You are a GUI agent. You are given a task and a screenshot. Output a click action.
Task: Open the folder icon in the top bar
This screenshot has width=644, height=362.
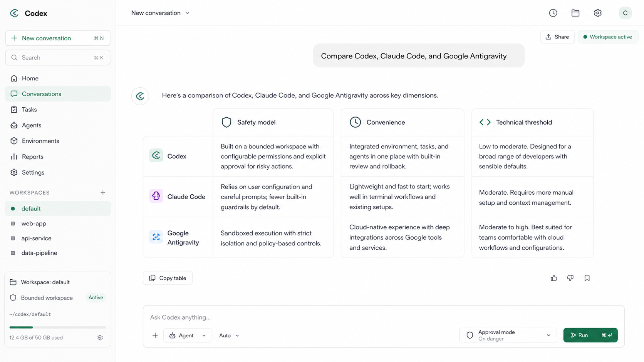click(x=575, y=13)
